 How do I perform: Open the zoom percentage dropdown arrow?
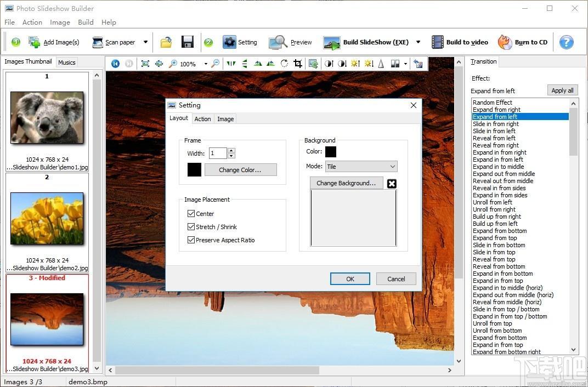pos(206,64)
